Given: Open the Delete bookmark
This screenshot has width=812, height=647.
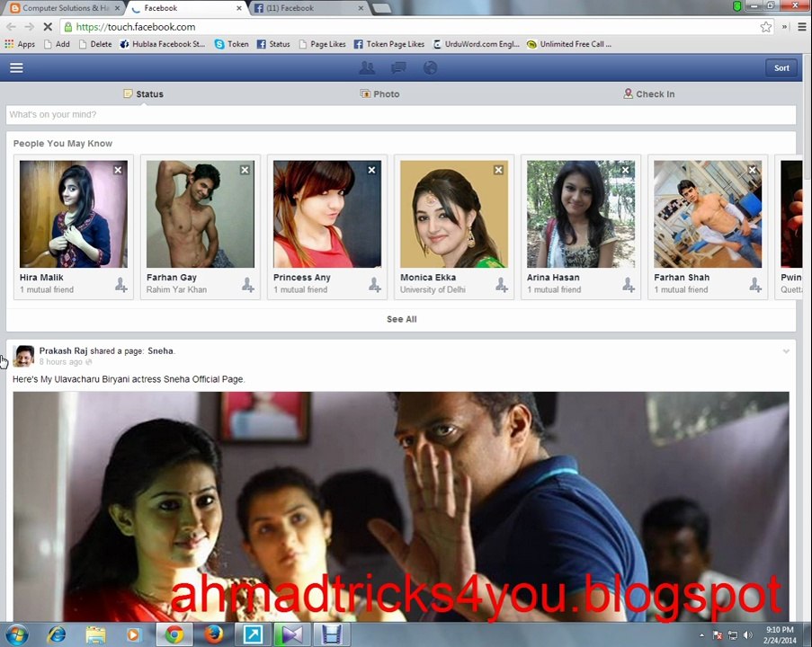Looking at the screenshot, I should pos(95,44).
